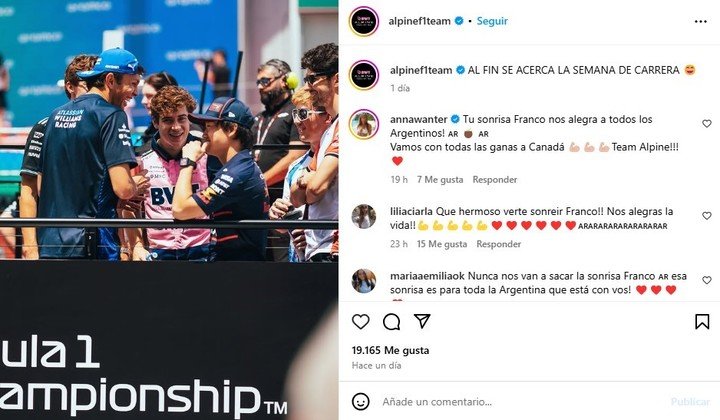The image size is (720, 420).
Task: Click alpinef1team profile avatar in header
Action: pos(364,21)
